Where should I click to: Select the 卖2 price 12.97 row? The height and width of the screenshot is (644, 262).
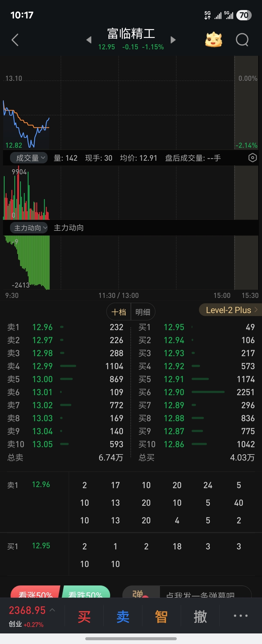65,340
